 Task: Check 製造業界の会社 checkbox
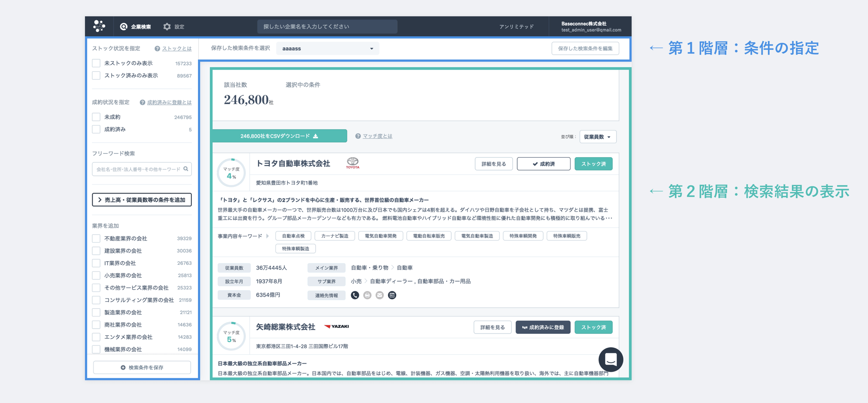pos(96,312)
